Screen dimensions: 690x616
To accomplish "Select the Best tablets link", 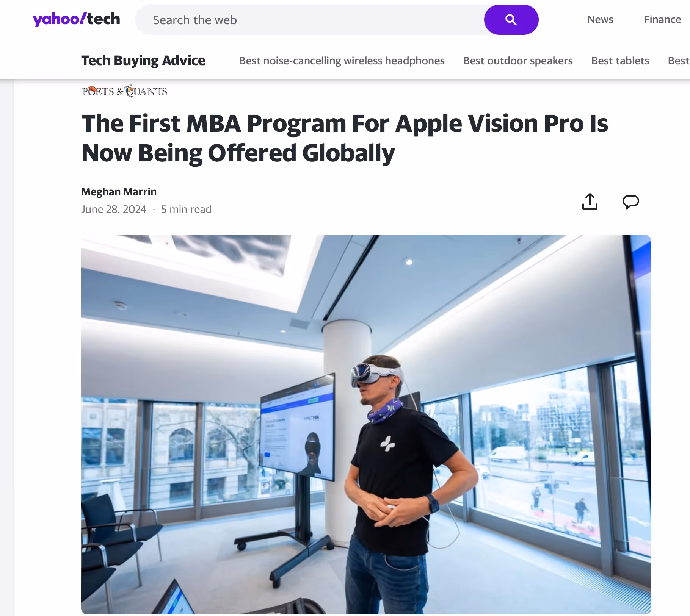I will pos(620,61).
